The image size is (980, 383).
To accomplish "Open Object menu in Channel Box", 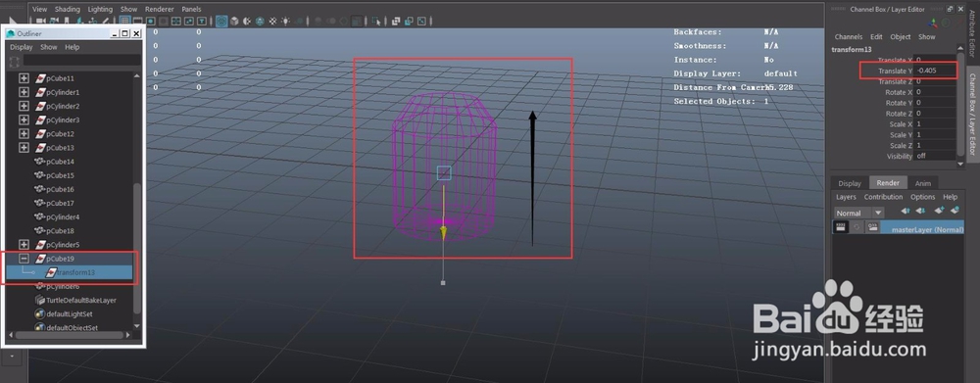I will coord(901,37).
